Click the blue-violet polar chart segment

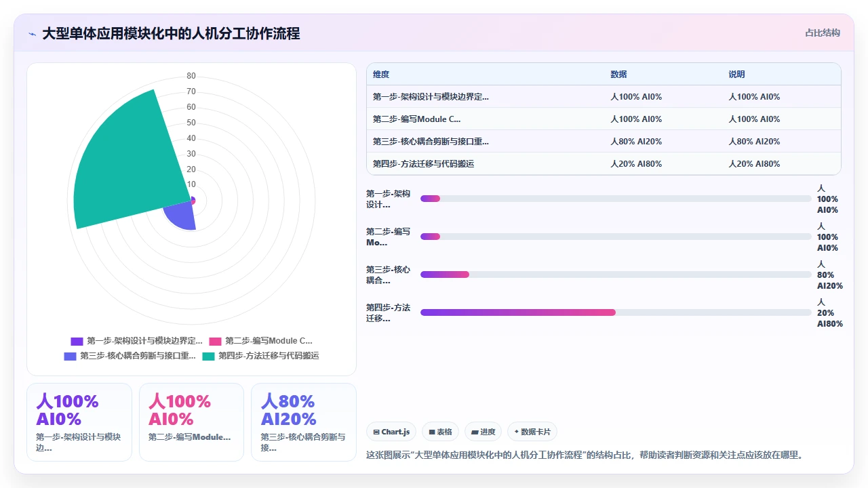[x=182, y=217]
